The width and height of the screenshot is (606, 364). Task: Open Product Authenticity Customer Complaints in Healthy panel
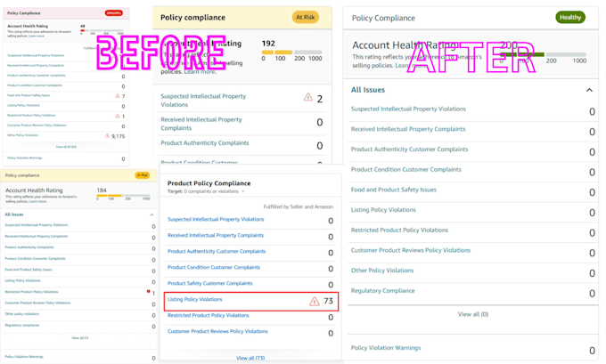click(409, 149)
